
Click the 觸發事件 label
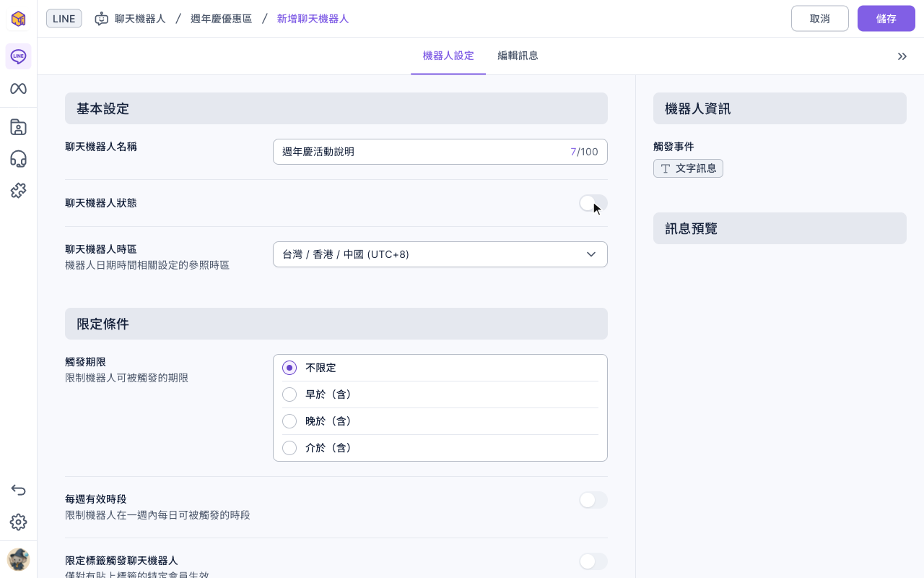pos(674,147)
